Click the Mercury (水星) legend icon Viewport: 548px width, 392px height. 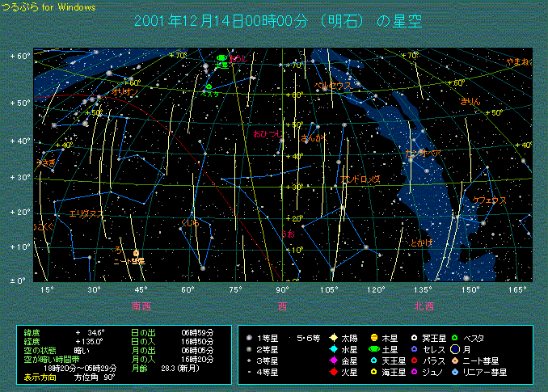[x=333, y=349]
